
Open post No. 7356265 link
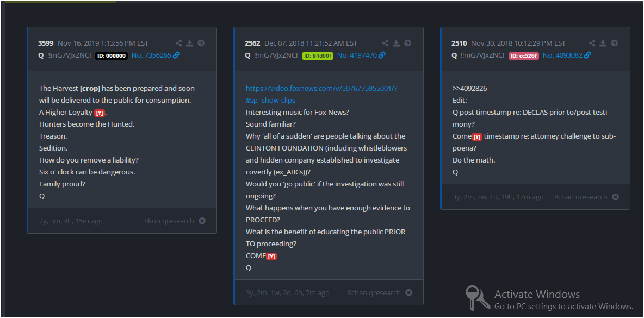151,55
